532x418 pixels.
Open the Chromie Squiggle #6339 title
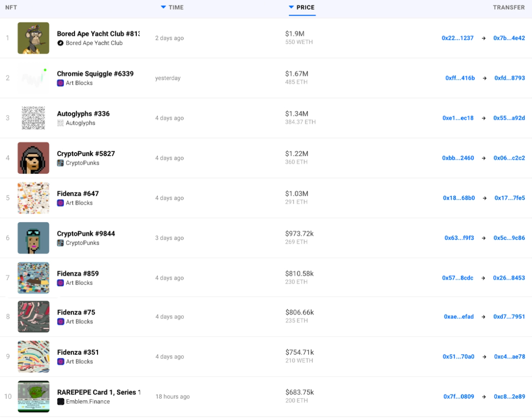pos(95,74)
